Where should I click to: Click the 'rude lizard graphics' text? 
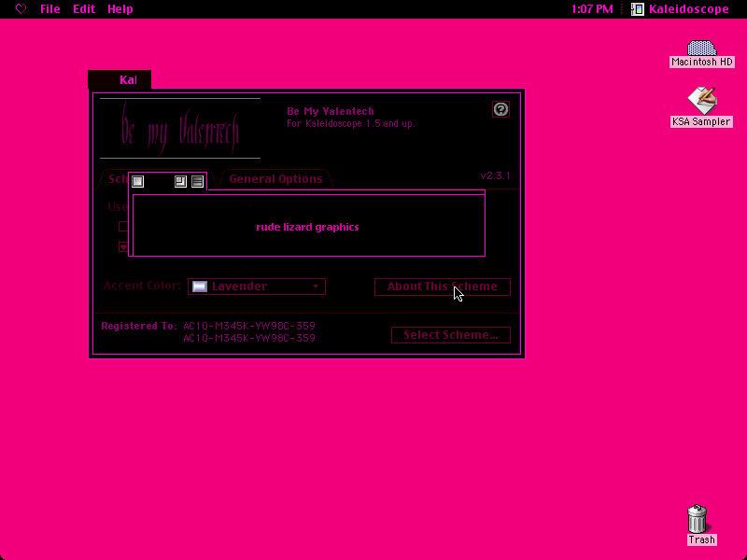308,227
